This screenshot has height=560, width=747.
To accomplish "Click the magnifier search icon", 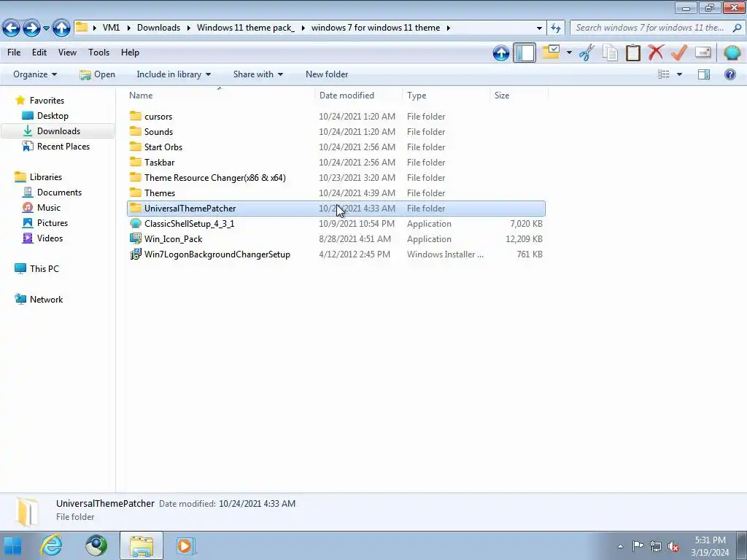I will 737,28.
